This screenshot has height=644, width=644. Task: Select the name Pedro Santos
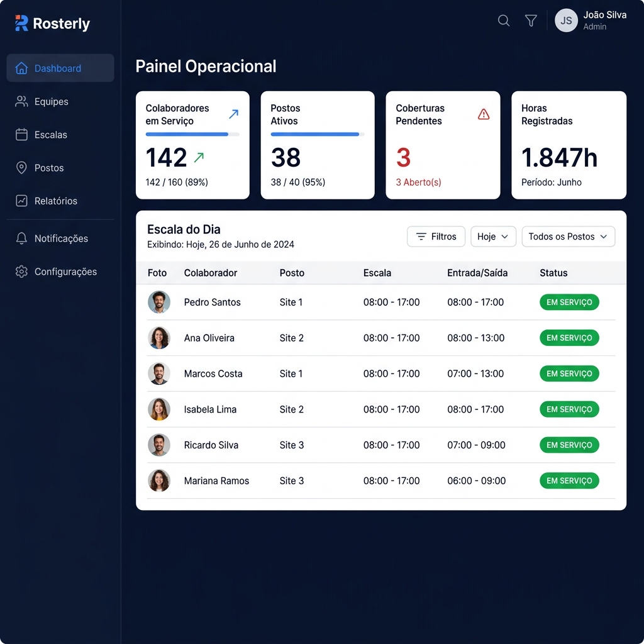(212, 302)
